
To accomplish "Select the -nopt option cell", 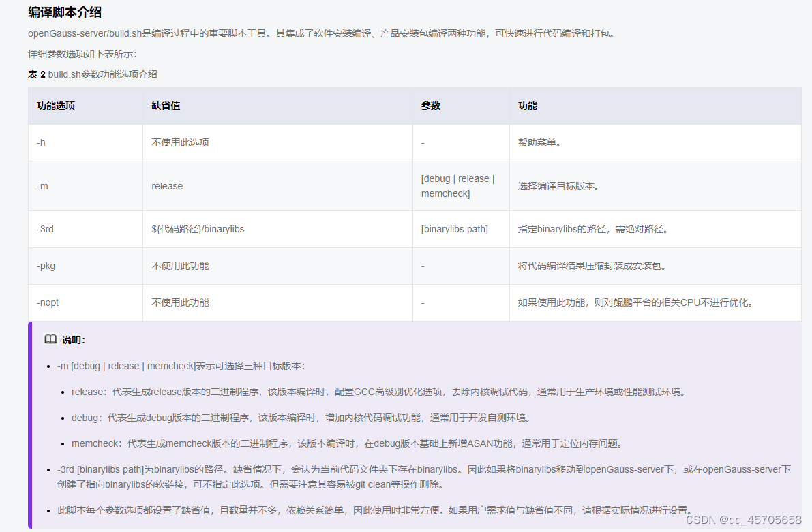I will click(85, 302).
